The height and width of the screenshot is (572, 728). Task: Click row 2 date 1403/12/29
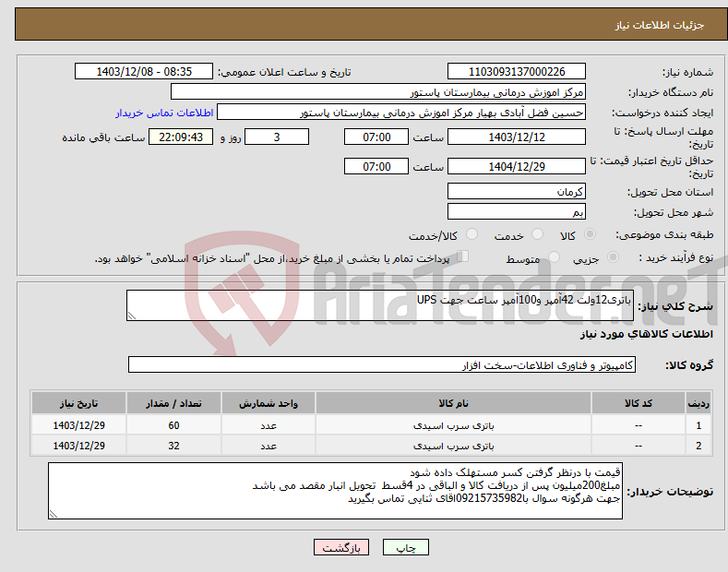[78, 446]
